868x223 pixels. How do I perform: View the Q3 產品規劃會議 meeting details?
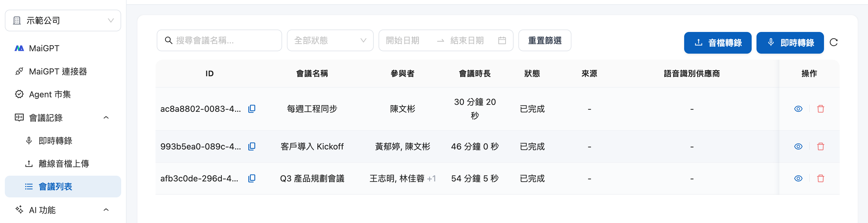point(798,178)
